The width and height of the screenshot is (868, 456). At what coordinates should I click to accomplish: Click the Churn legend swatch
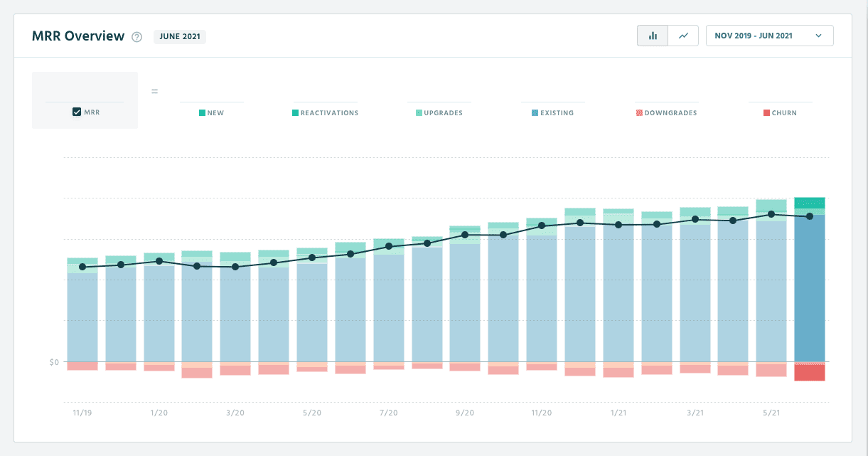click(x=766, y=113)
